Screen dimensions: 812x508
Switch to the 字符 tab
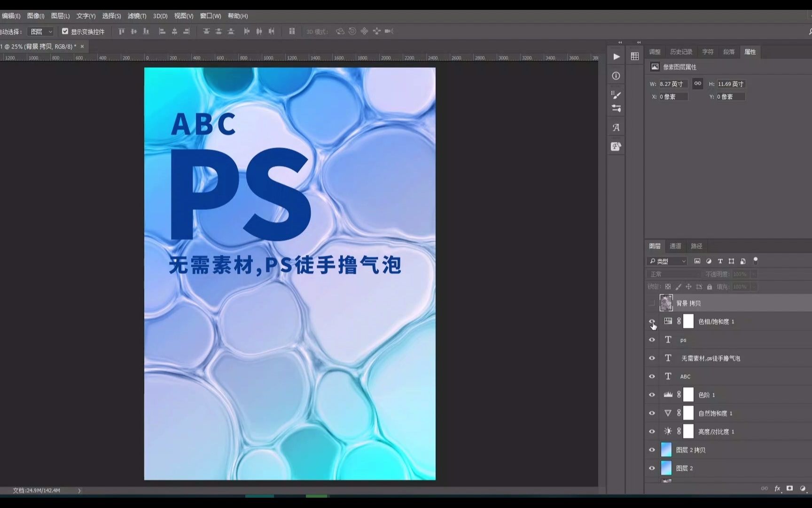708,52
